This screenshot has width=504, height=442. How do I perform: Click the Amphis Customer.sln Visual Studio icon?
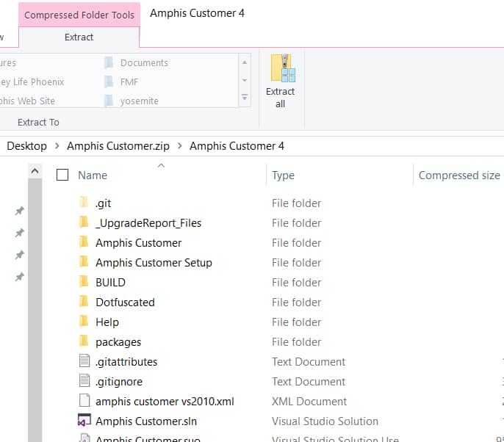point(84,421)
